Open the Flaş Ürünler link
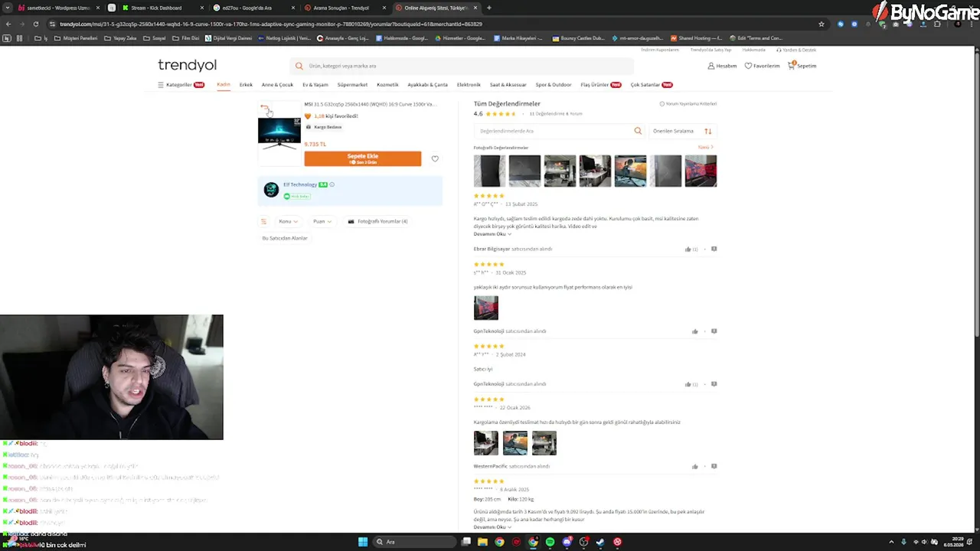The image size is (980, 551). tap(600, 85)
